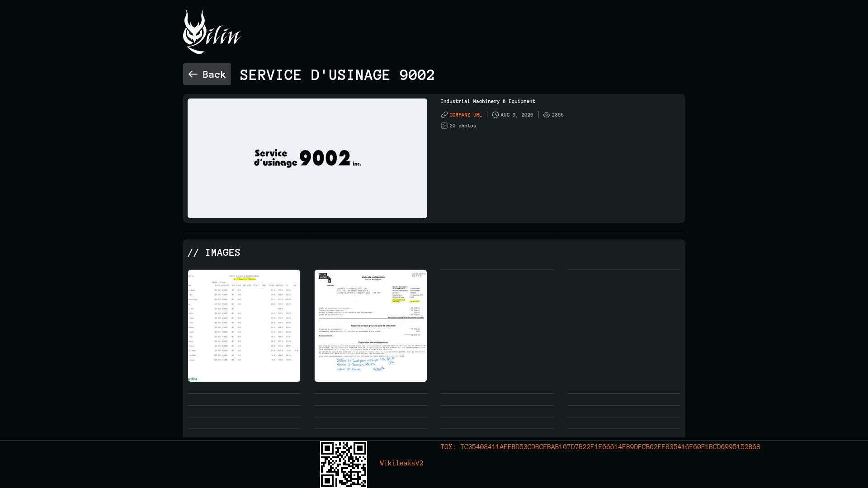868x488 pixels.
Task: Click the clock icon next to the date
Action: tap(495, 115)
